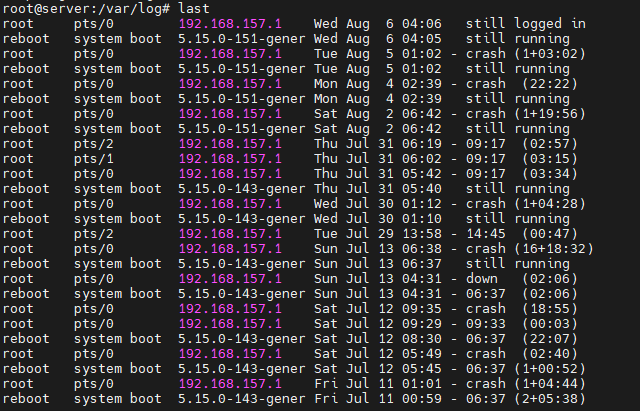The width and height of the screenshot is (640, 411).
Task: Select logout time 14:45
Action: [x=486, y=234]
